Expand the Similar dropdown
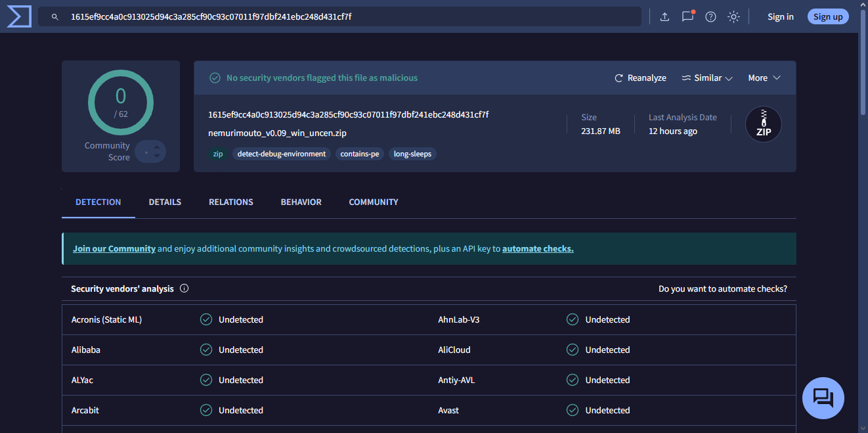 (x=707, y=78)
